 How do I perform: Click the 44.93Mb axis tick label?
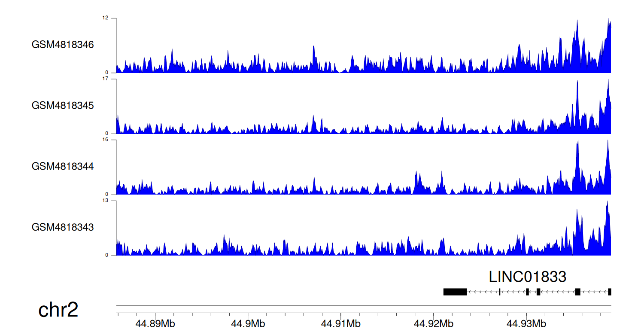526,323
